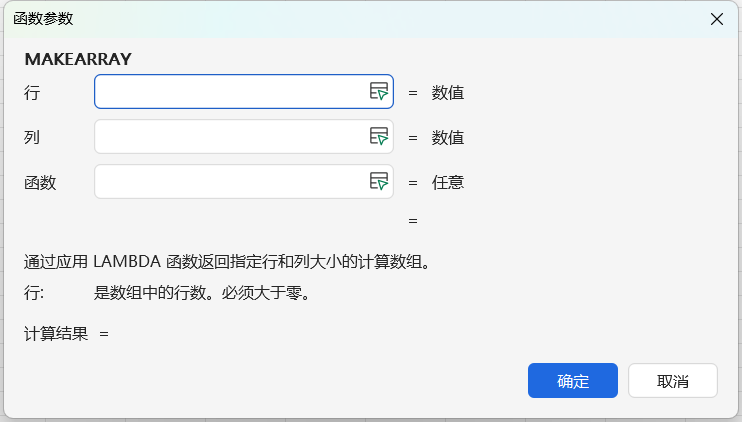This screenshot has width=742, height=422.
Task: Click the 任意 type hint beside 函数
Action: [x=447, y=182]
